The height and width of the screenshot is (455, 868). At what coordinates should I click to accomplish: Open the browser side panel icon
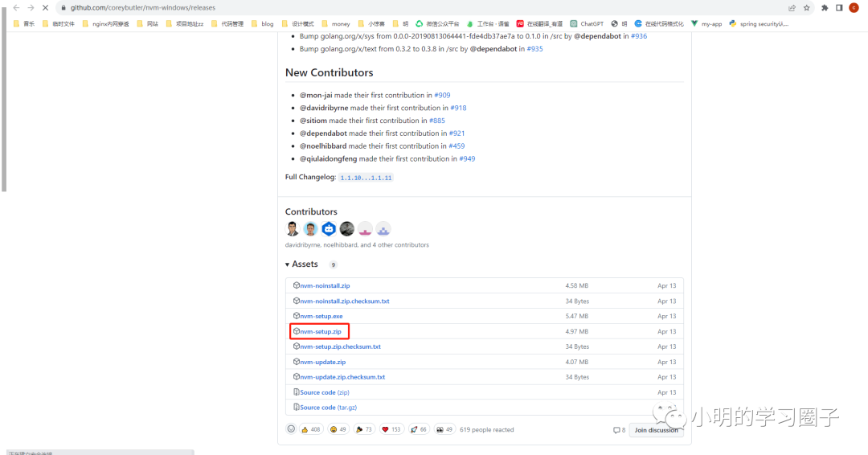coord(839,8)
